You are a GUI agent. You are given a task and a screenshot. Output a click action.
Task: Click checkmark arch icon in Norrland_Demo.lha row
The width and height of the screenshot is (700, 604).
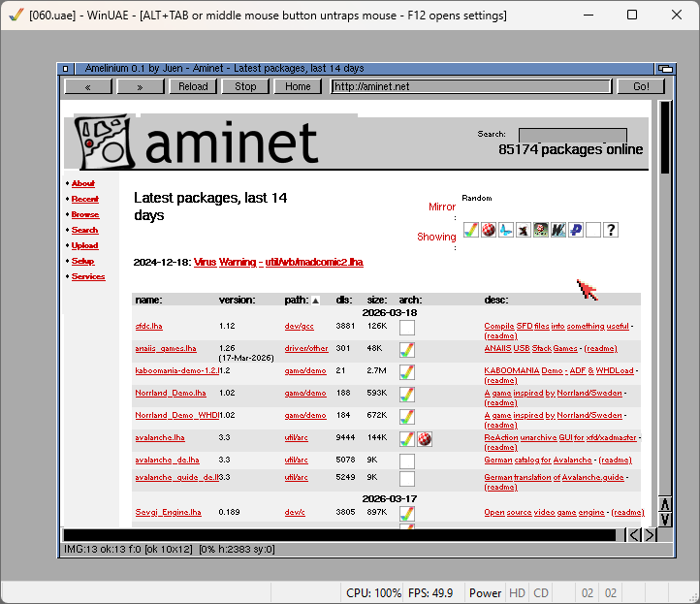pyautogui.click(x=407, y=395)
